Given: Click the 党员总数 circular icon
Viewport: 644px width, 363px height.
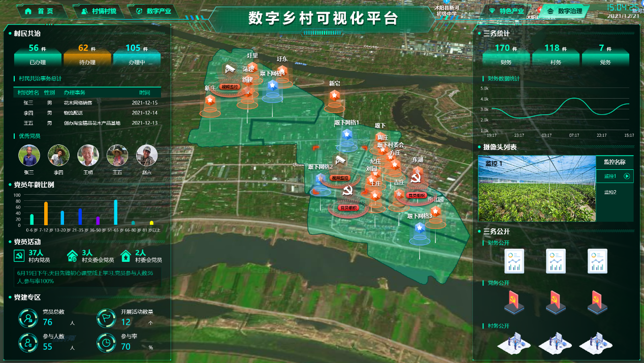Looking at the screenshot, I should [x=28, y=318].
